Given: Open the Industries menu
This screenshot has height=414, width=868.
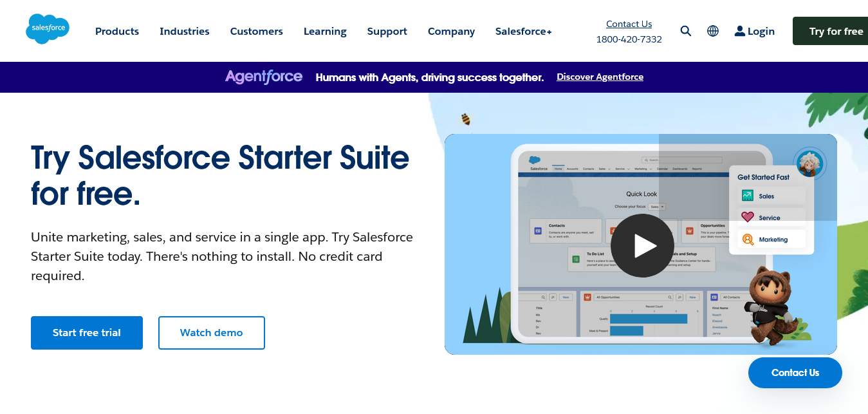Looking at the screenshot, I should (x=185, y=31).
